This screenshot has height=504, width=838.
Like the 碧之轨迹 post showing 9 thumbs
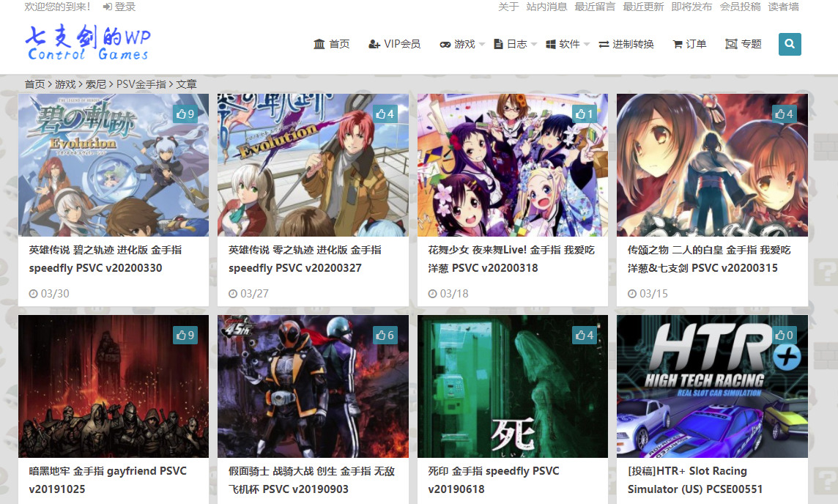click(185, 114)
